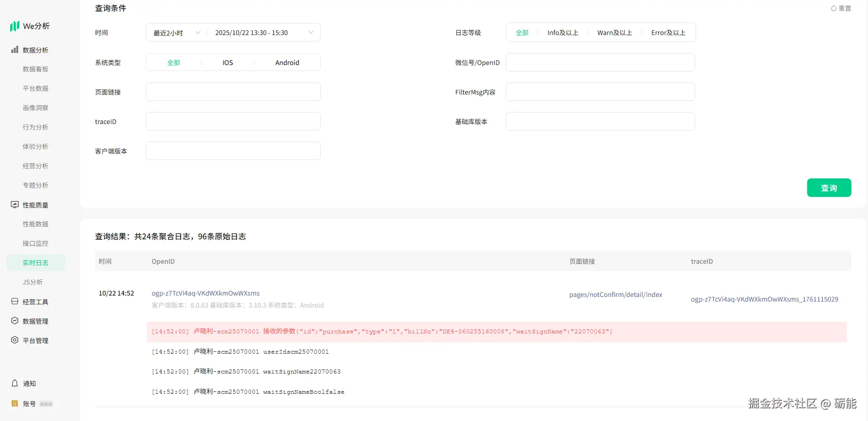Click the 客户端版本: 8.0.63 info text
868x421 pixels.
click(238, 305)
